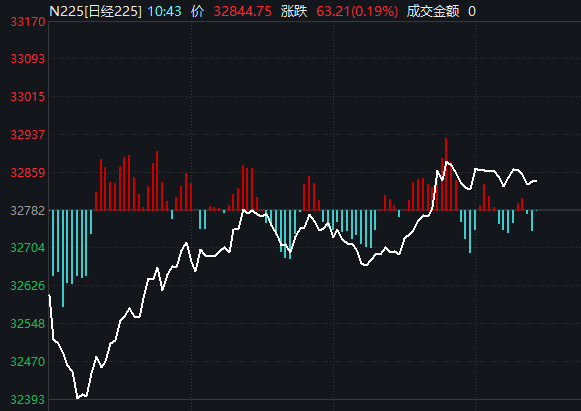Select the 33093 price axis label
The width and height of the screenshot is (581, 411).
(28, 59)
